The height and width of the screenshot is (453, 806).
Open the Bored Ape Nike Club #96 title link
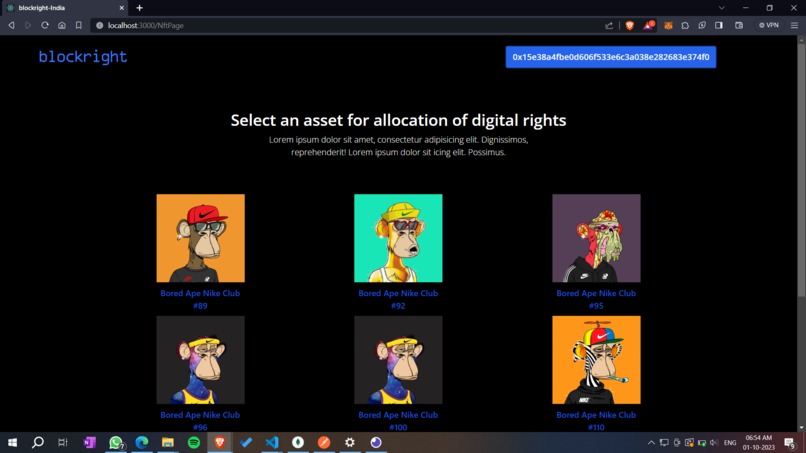200,421
